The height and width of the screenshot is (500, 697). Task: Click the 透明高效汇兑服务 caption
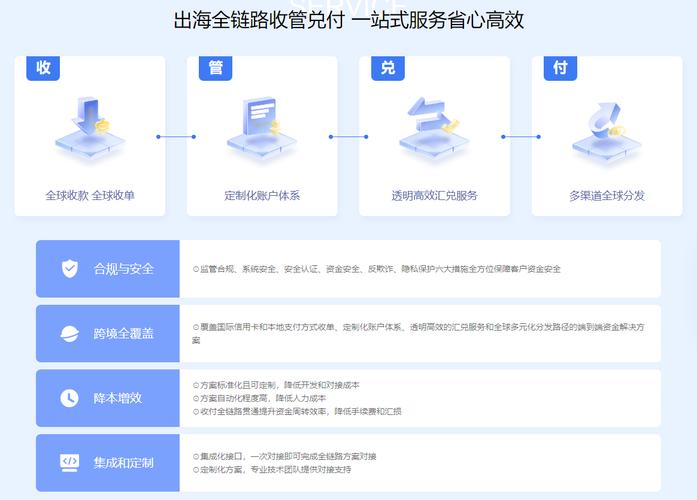click(434, 196)
